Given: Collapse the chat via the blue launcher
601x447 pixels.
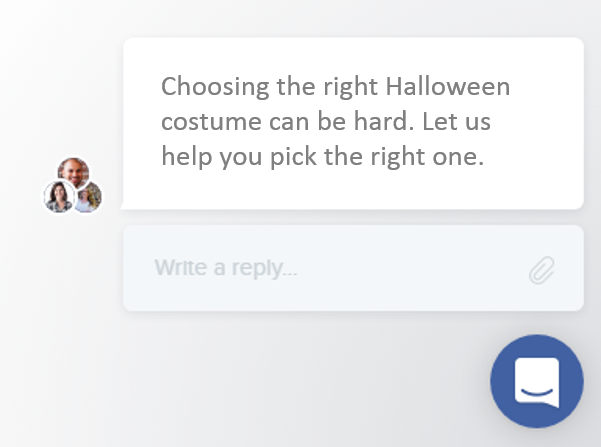Looking at the screenshot, I should [537, 381].
